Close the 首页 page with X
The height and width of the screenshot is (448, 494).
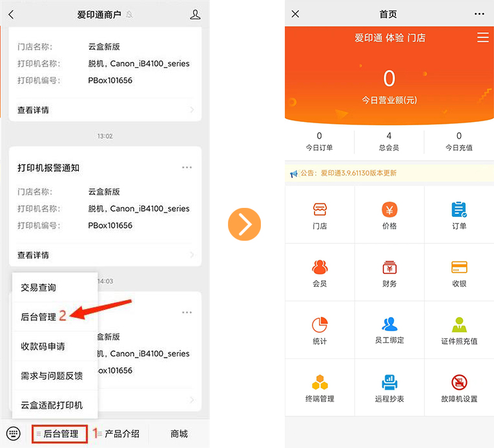(x=295, y=14)
